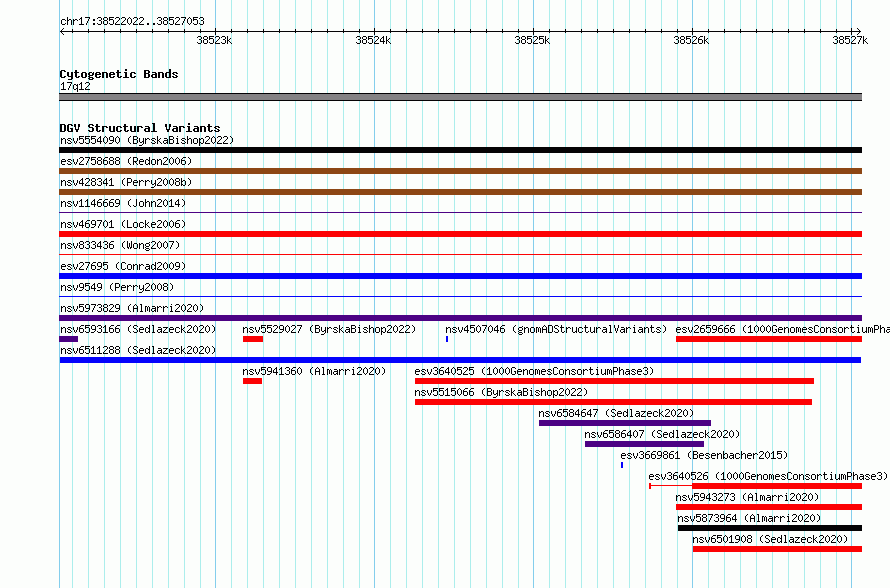Screen dimensions: 890x588
Task: Open variant nsv6586407 (Sedlazeck2020)
Action: pos(662,434)
